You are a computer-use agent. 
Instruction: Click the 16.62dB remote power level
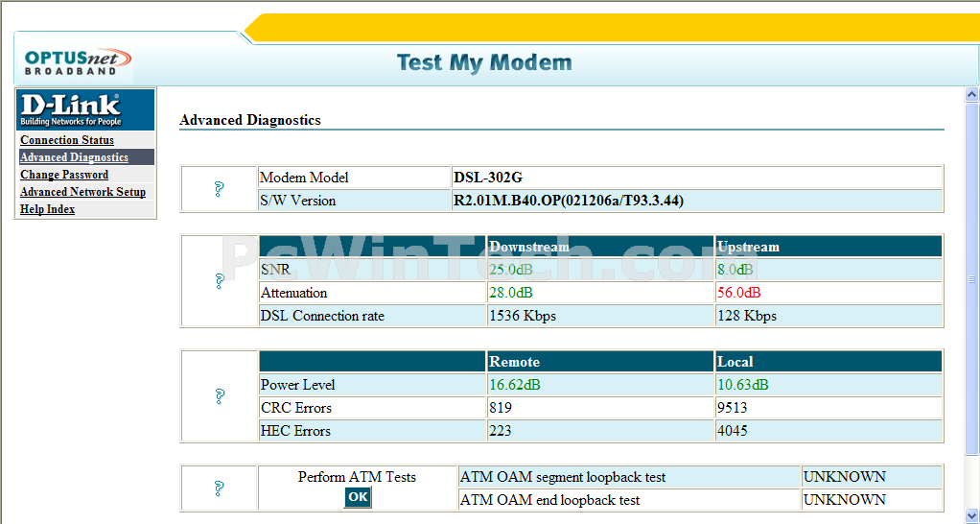(x=514, y=385)
